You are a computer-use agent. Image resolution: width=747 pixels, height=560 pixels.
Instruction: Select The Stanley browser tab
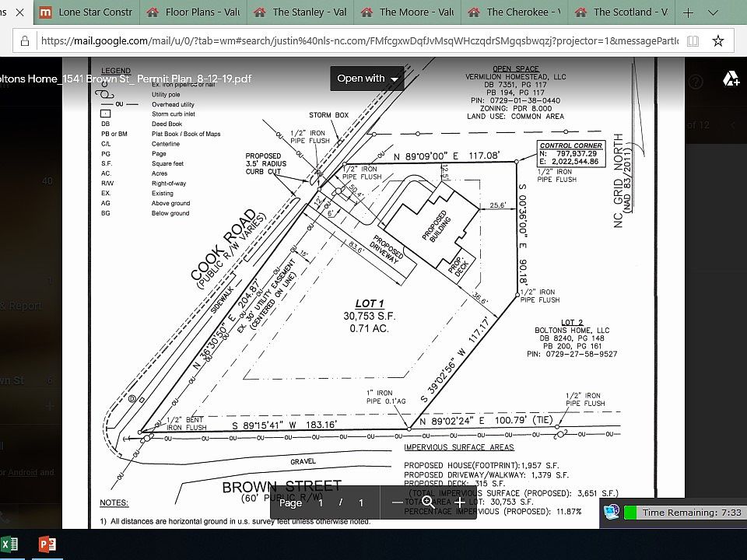pyautogui.click(x=300, y=12)
